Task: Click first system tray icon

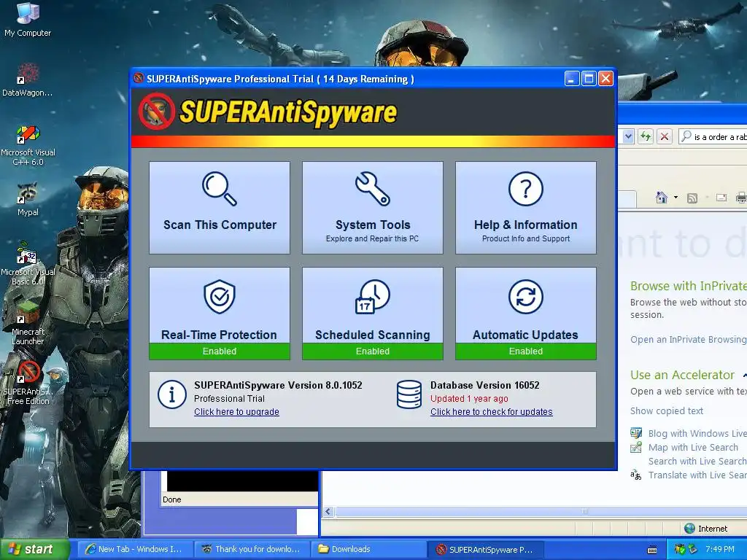Action: point(679,549)
